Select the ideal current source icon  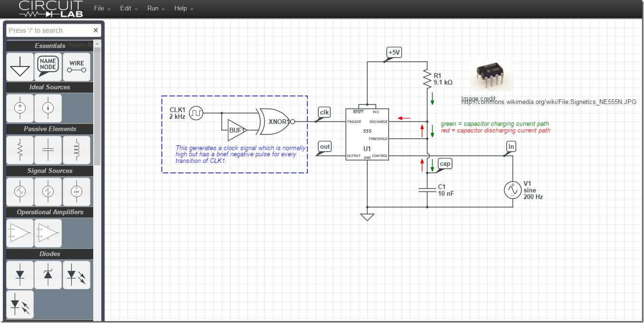48,108
